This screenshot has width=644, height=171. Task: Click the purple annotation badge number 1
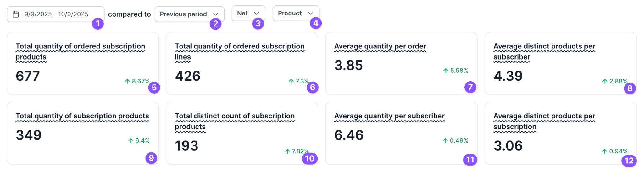tap(98, 23)
